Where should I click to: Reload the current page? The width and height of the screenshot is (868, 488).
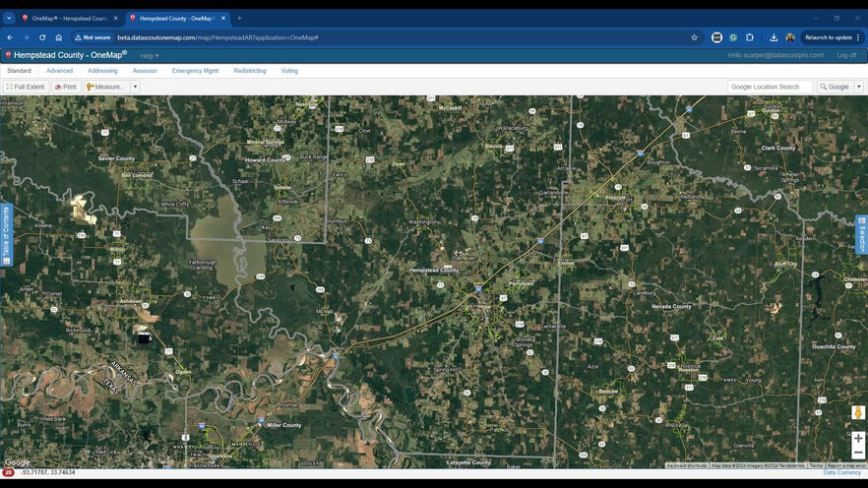[42, 37]
